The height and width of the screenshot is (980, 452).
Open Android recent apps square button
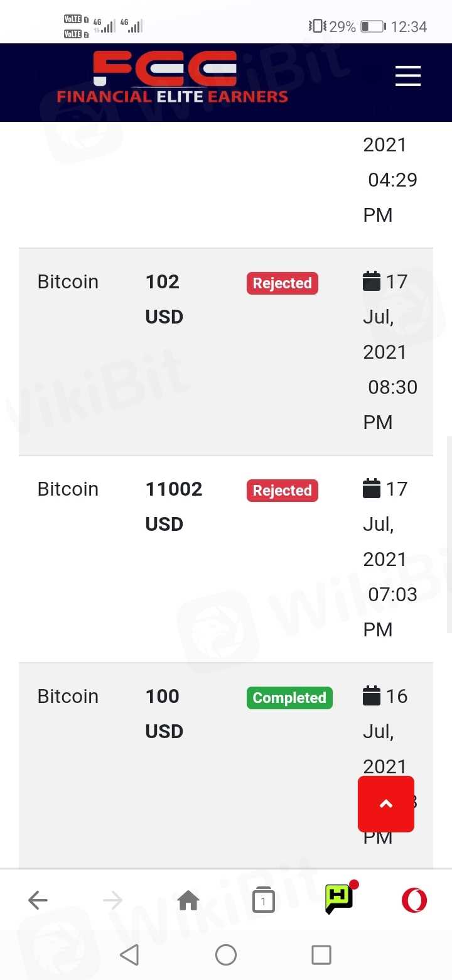click(x=321, y=955)
